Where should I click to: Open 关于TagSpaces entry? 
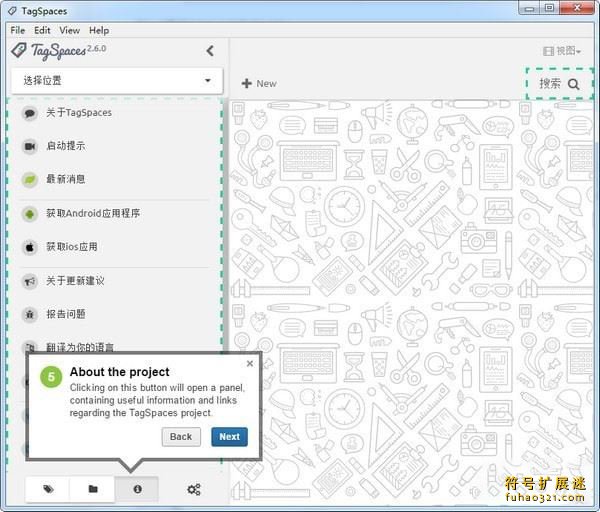79,113
